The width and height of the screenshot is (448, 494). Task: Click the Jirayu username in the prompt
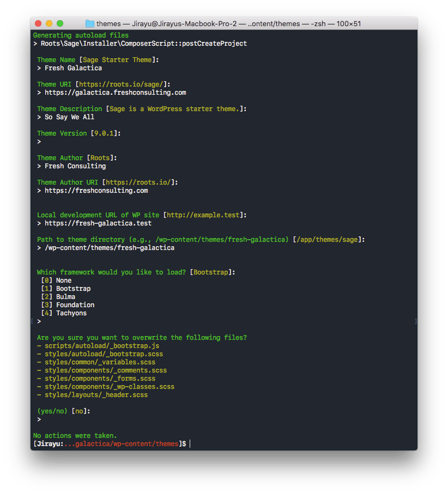coord(47,443)
